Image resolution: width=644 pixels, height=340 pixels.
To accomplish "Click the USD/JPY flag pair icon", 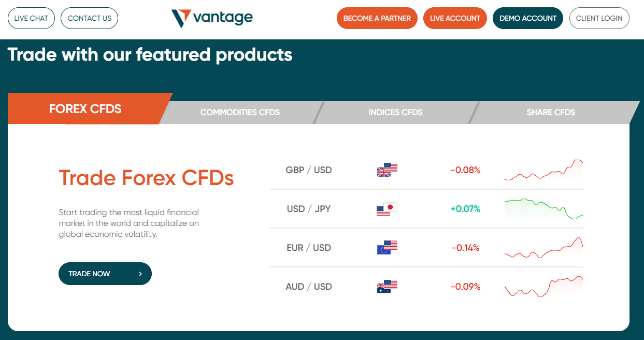I will tap(387, 209).
